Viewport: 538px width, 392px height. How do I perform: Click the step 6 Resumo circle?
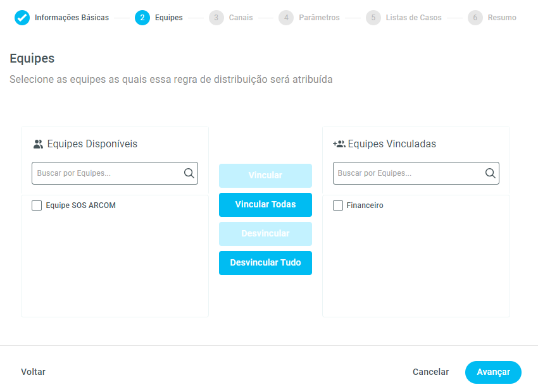pyautogui.click(x=475, y=18)
